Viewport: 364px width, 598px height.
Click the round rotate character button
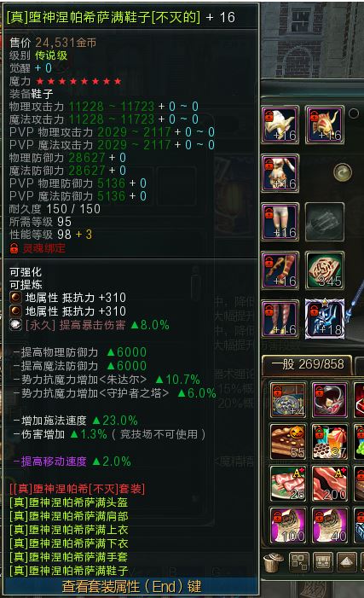[343, 172]
